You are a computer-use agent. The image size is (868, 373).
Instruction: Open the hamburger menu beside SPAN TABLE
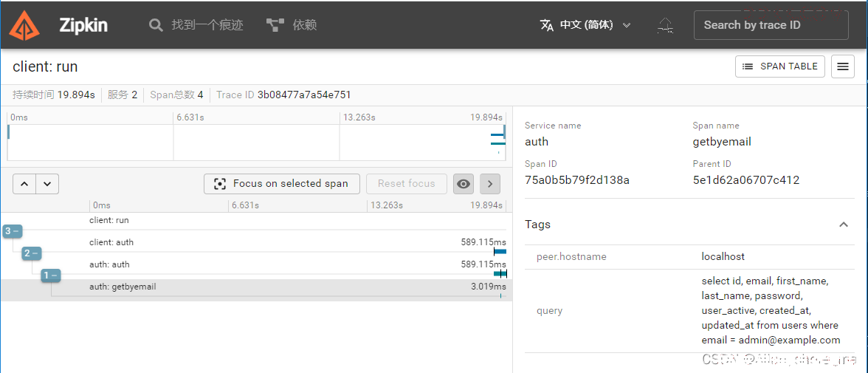843,66
